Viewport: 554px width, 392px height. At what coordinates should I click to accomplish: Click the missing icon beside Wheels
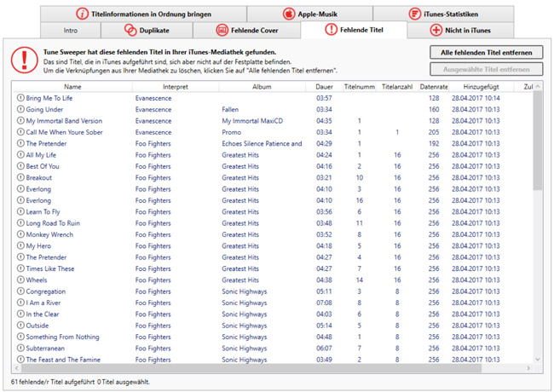(x=20, y=280)
